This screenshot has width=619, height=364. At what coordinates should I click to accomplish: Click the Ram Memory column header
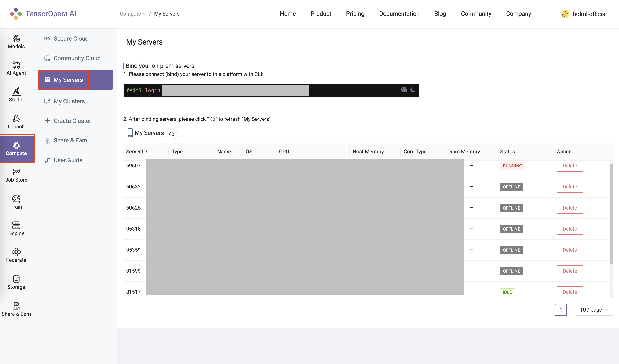[x=464, y=152]
